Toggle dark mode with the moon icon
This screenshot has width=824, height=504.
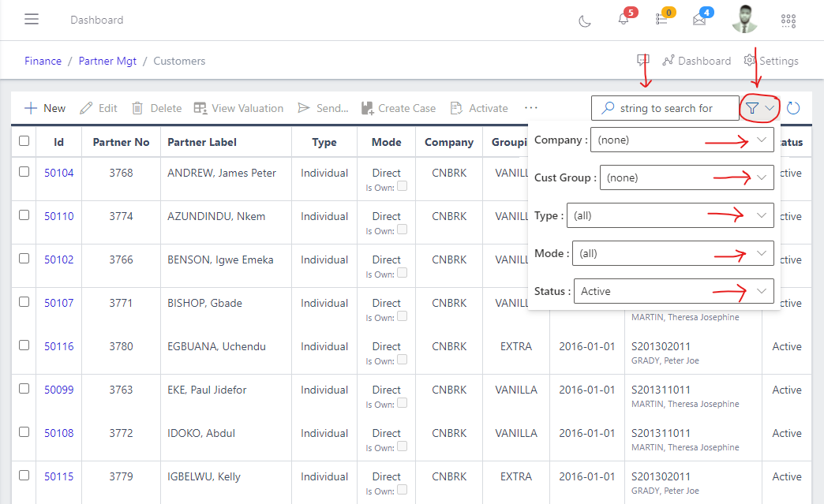(584, 21)
